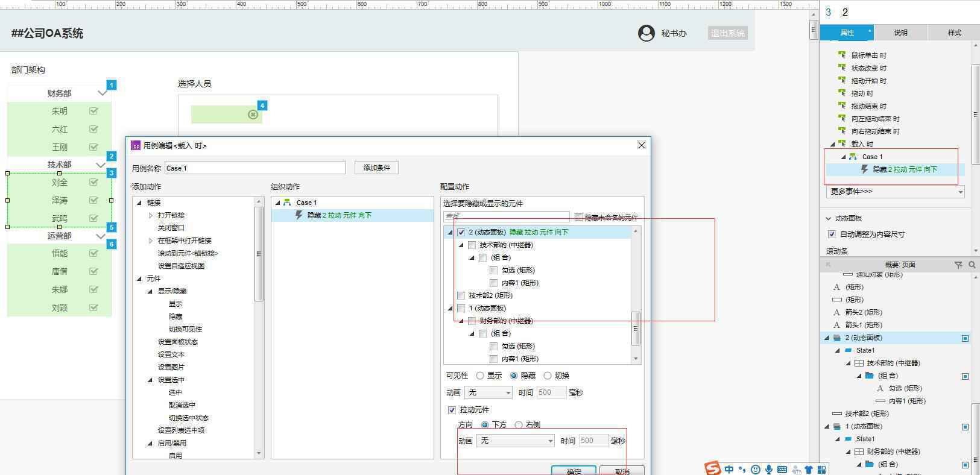The width and height of the screenshot is (980, 475).
Task: Click the 确定 button in the dialog
Action: click(x=574, y=471)
